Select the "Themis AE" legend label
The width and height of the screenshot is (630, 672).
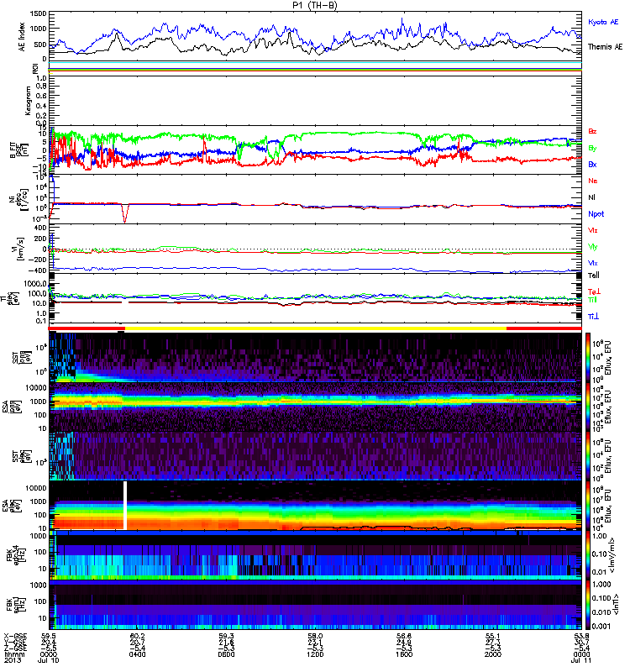[605, 47]
